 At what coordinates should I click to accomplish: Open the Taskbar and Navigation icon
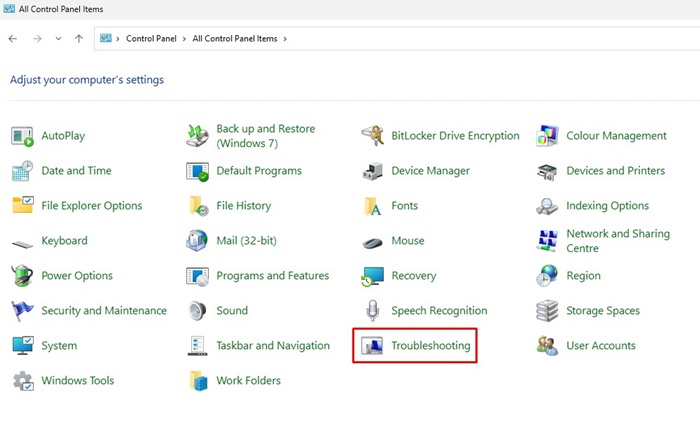tap(197, 346)
